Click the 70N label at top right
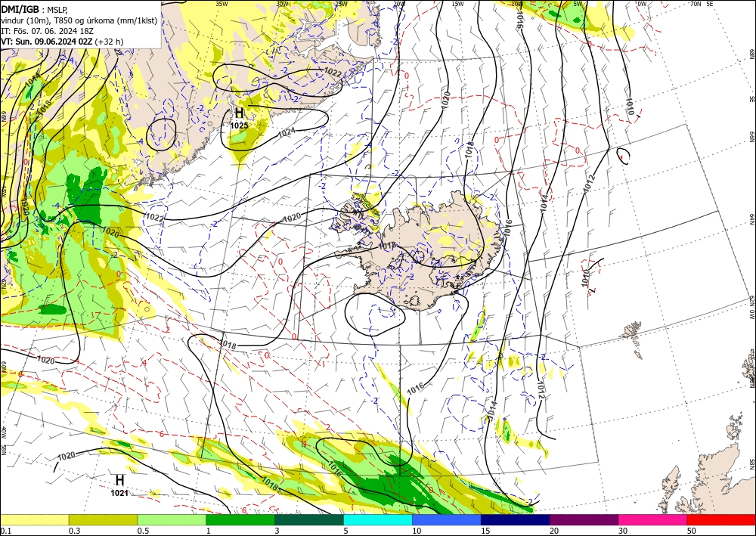 (x=696, y=4)
